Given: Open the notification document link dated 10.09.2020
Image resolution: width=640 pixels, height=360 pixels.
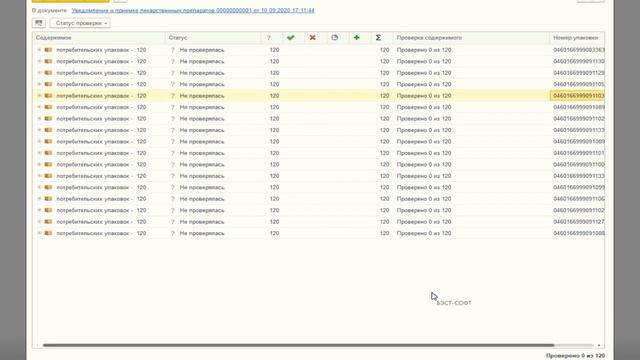Looking at the screenshot, I should (193, 10).
